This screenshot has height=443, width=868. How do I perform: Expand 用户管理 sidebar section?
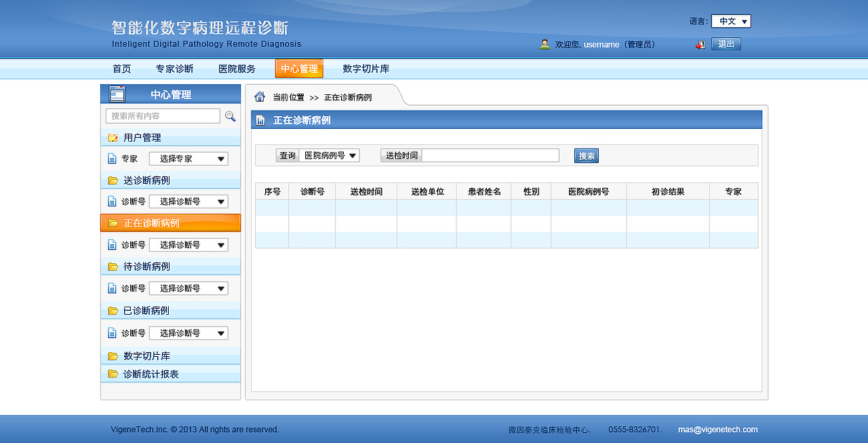click(170, 138)
